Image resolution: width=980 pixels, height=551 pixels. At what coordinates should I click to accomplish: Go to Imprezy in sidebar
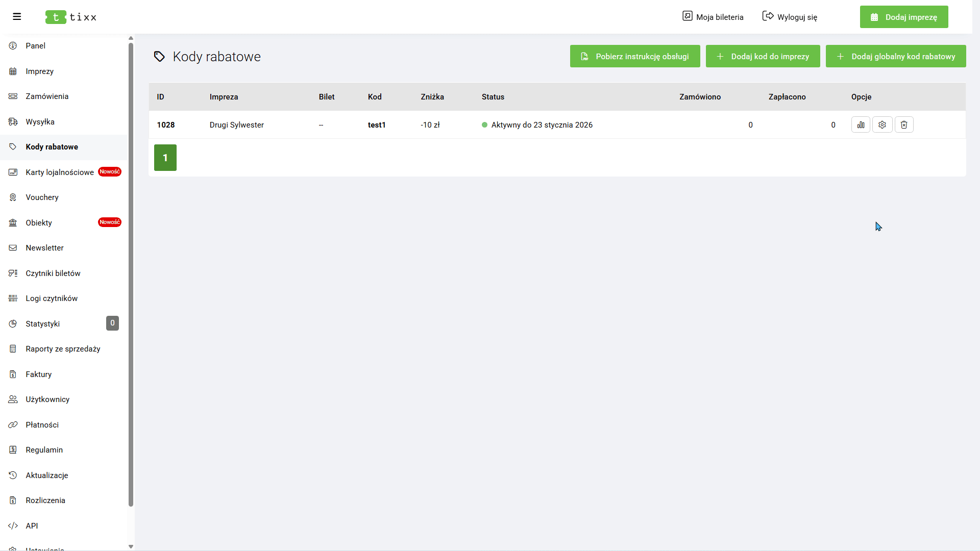pyautogui.click(x=39, y=71)
